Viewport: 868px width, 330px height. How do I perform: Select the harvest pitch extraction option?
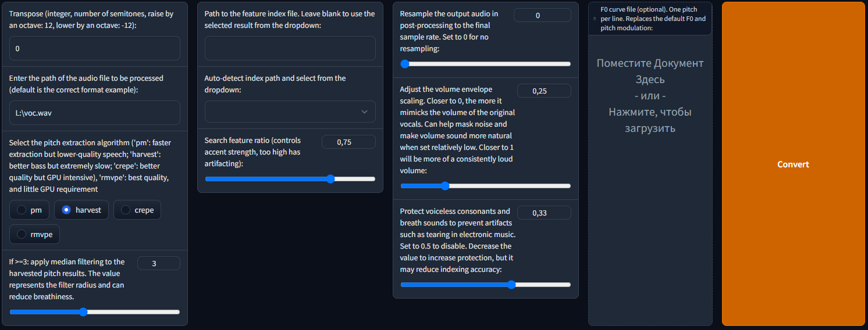[81, 210]
